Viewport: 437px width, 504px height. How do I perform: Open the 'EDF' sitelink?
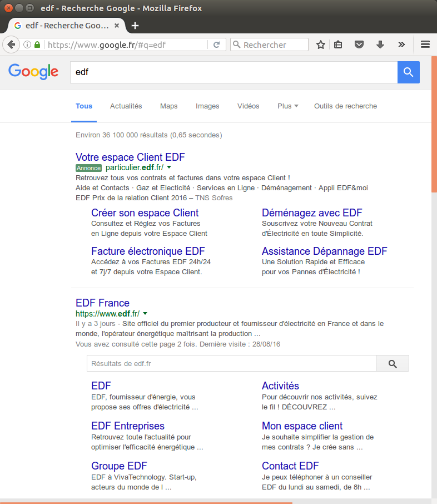pos(101,386)
